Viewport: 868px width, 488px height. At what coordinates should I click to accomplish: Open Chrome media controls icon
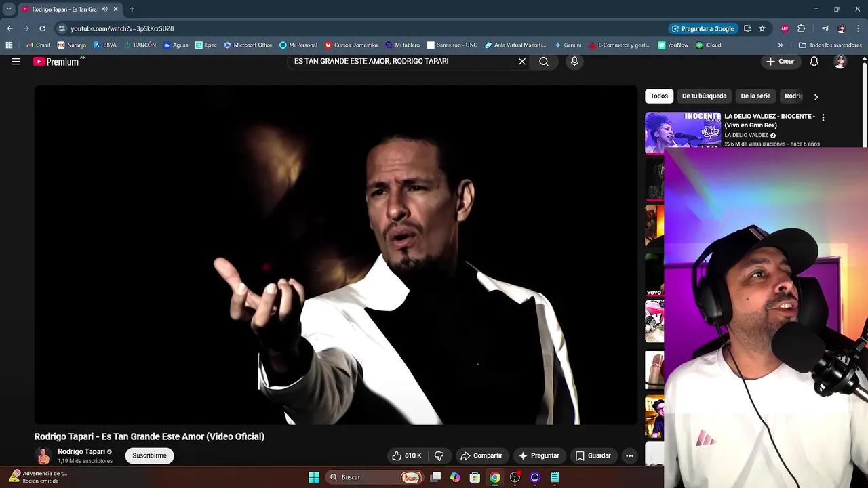825,28
